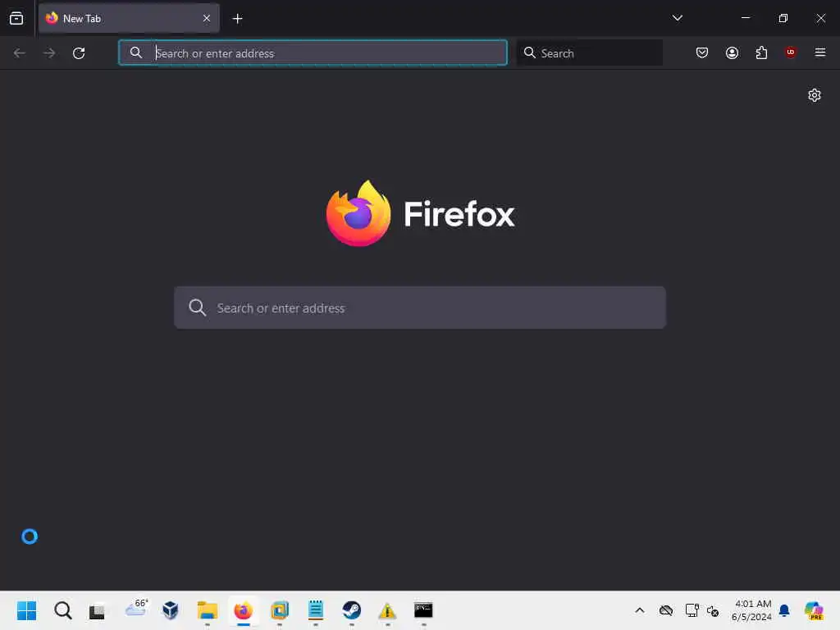
Task: Go back one page
Action: [20, 53]
